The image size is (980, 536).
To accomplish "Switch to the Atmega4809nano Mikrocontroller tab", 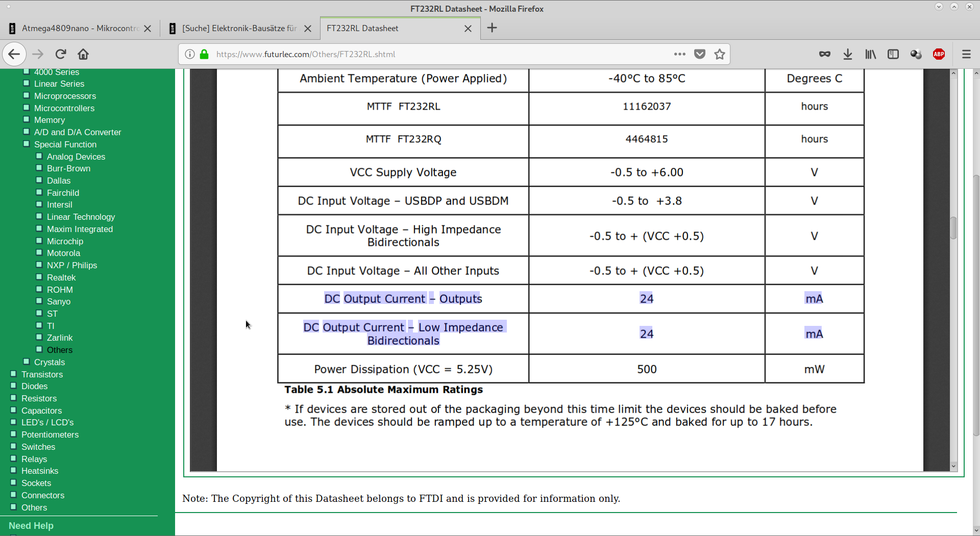I will point(80,29).
